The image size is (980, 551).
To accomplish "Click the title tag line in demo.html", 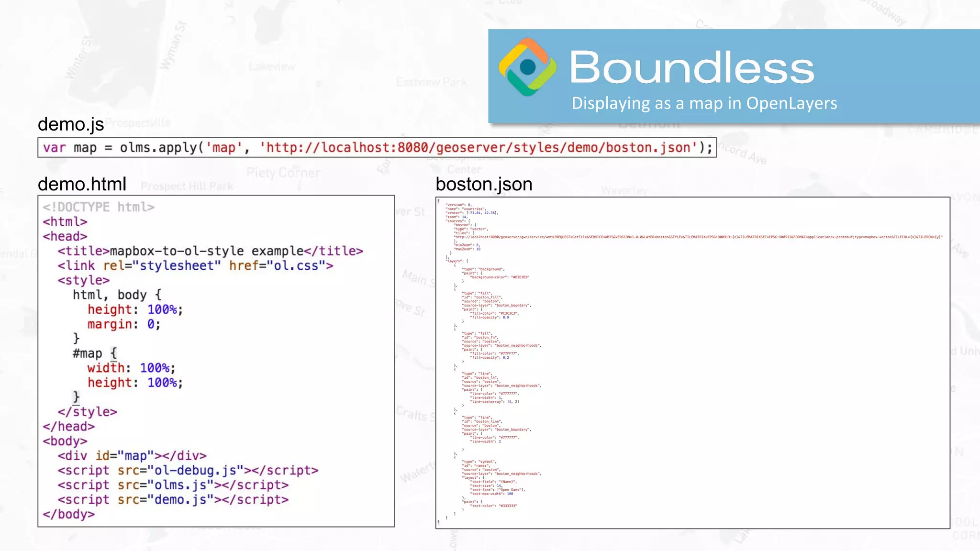I will (x=210, y=251).
